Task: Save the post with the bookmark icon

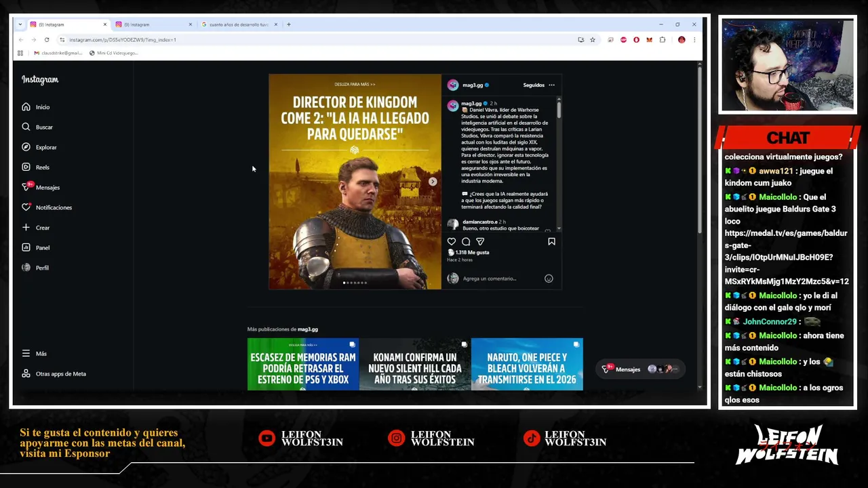Action: 551,241
